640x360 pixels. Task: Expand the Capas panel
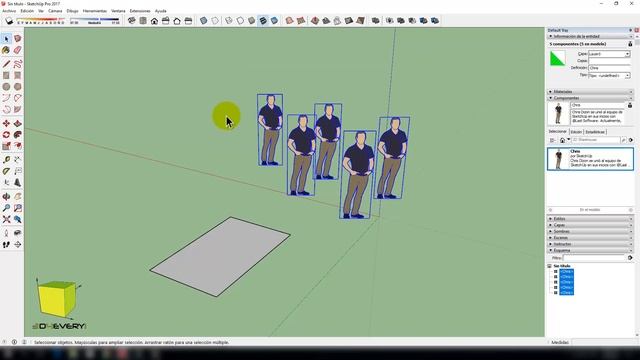coord(590,225)
